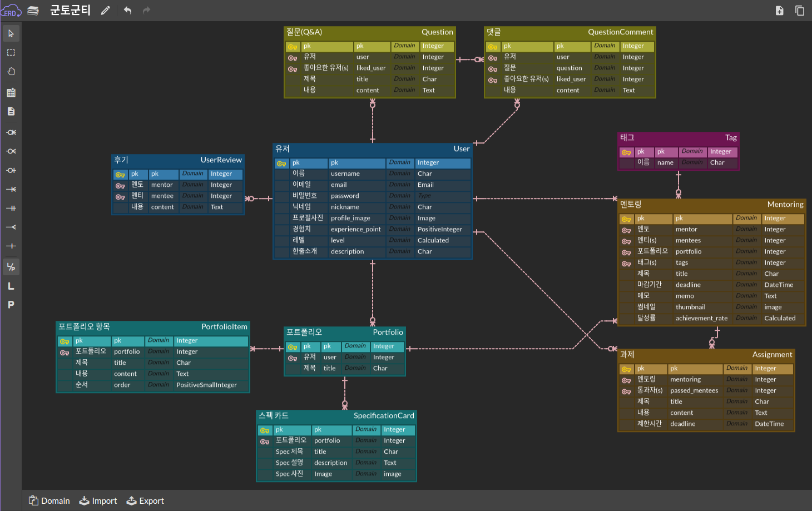Click profile_image field in User table
Screen dimensions: 812x511
coord(350,219)
